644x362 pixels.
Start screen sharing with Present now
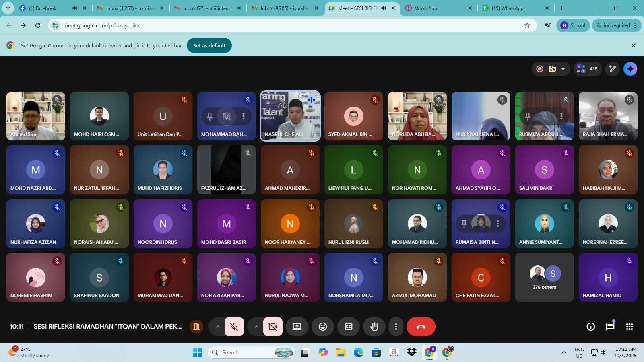(x=297, y=327)
